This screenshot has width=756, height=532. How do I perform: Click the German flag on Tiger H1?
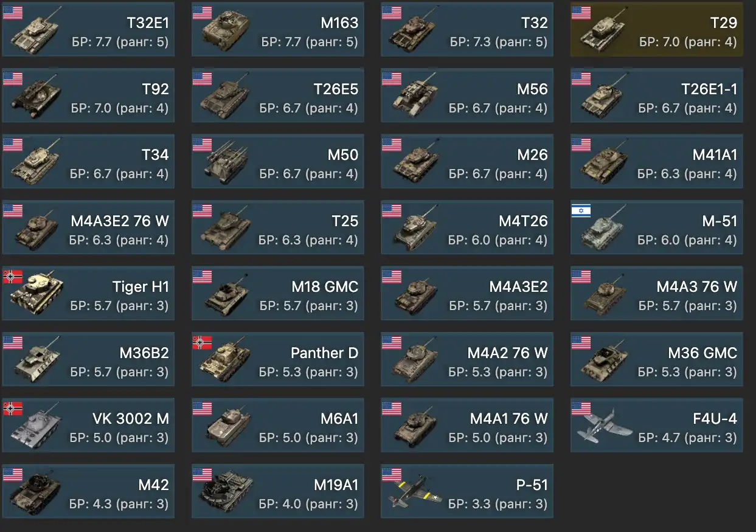point(13,277)
